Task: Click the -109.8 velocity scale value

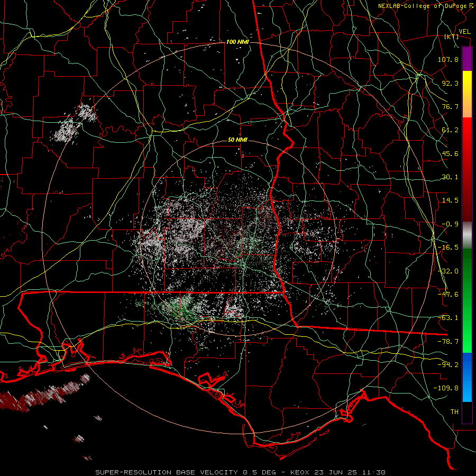Action: pyautogui.click(x=446, y=388)
